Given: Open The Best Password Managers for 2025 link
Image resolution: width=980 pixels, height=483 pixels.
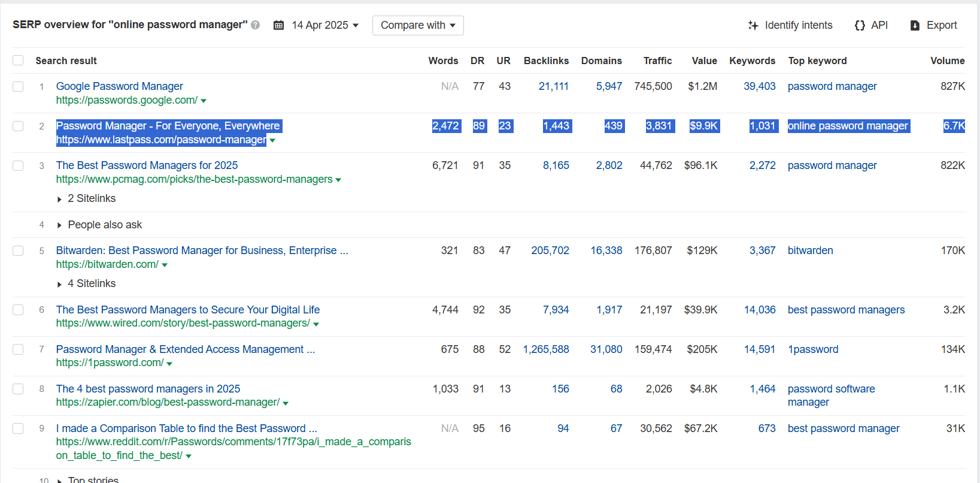Looking at the screenshot, I should point(147,165).
